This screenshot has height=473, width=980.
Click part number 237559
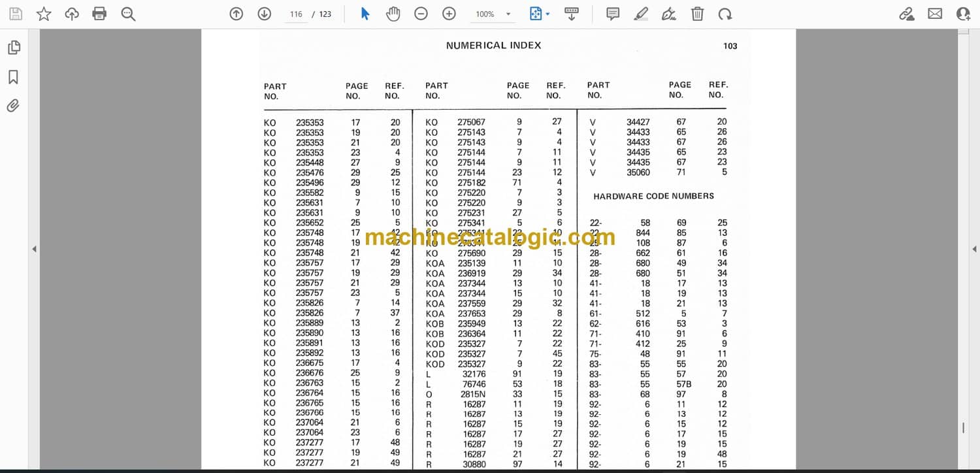click(471, 304)
